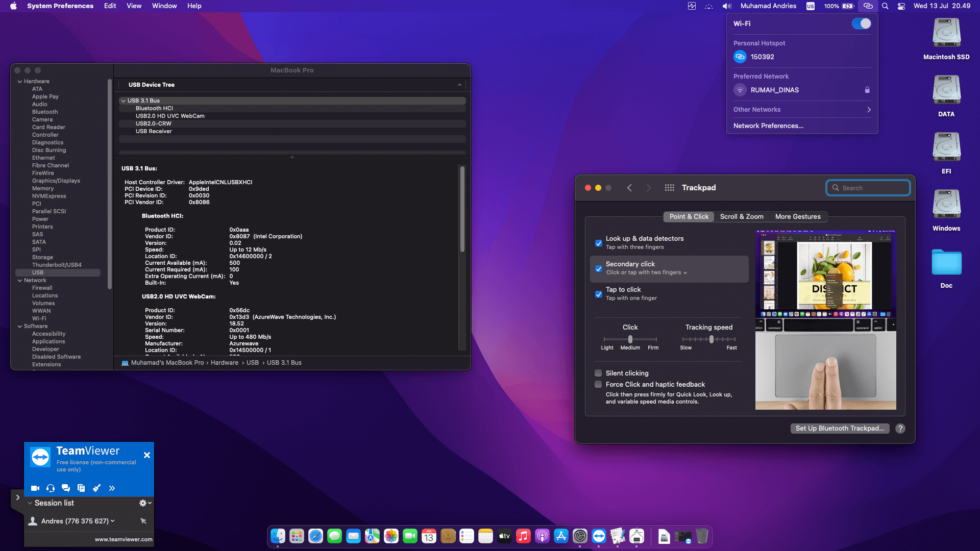The height and width of the screenshot is (551, 980).
Task: Open the Secondary click options dropdown
Action: coord(647,272)
